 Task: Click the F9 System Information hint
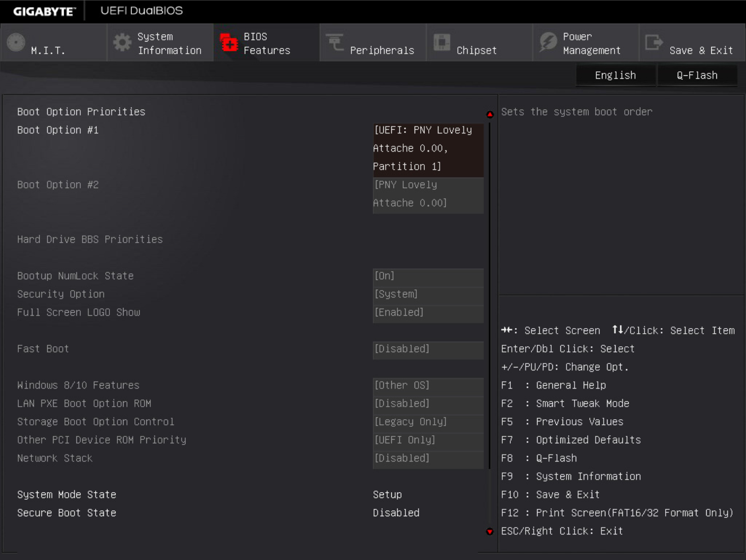[x=571, y=476]
